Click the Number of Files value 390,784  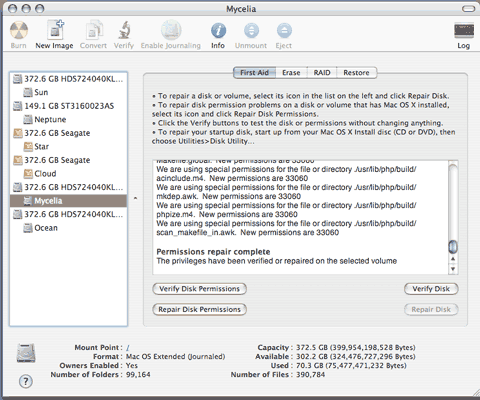(x=310, y=375)
